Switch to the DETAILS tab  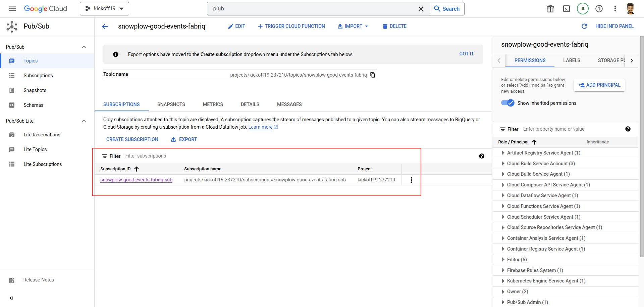(250, 104)
